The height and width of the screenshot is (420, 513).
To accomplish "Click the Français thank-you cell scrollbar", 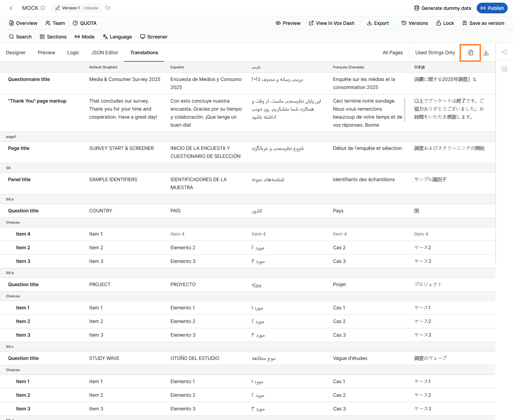I will (x=405, y=110).
